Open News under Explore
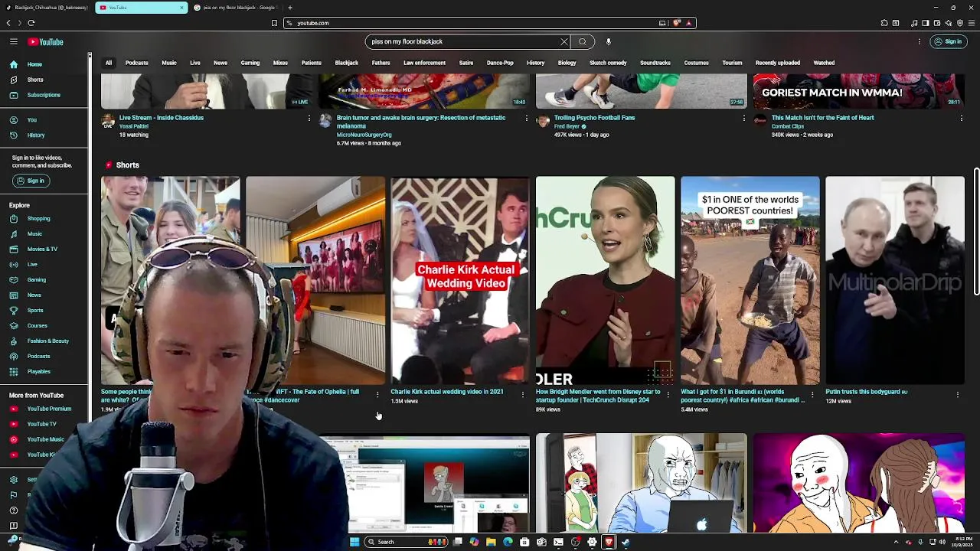This screenshot has width=980, height=551. (44, 295)
